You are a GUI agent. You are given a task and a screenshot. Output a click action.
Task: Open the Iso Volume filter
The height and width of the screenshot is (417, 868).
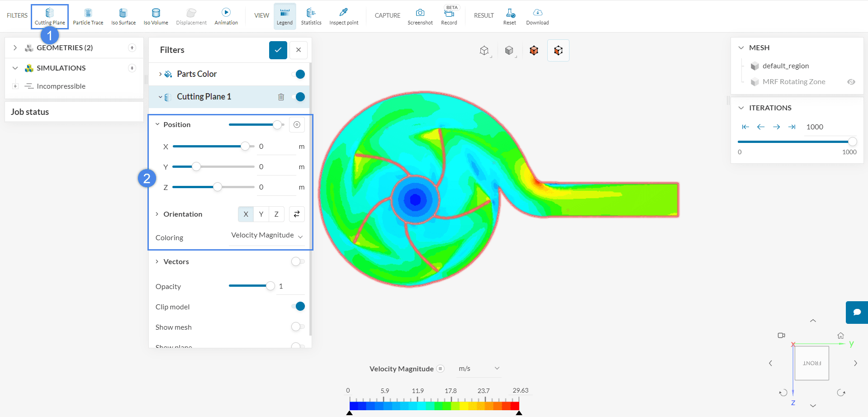point(156,16)
